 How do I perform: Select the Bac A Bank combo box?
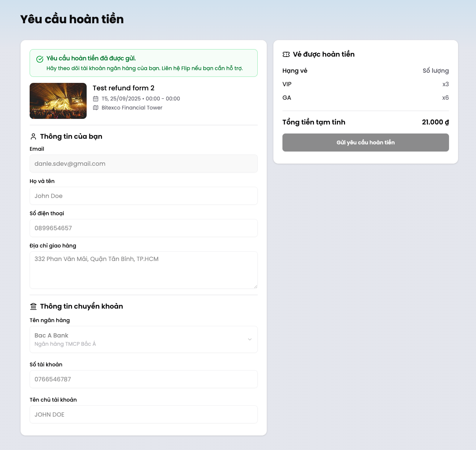coord(139,339)
